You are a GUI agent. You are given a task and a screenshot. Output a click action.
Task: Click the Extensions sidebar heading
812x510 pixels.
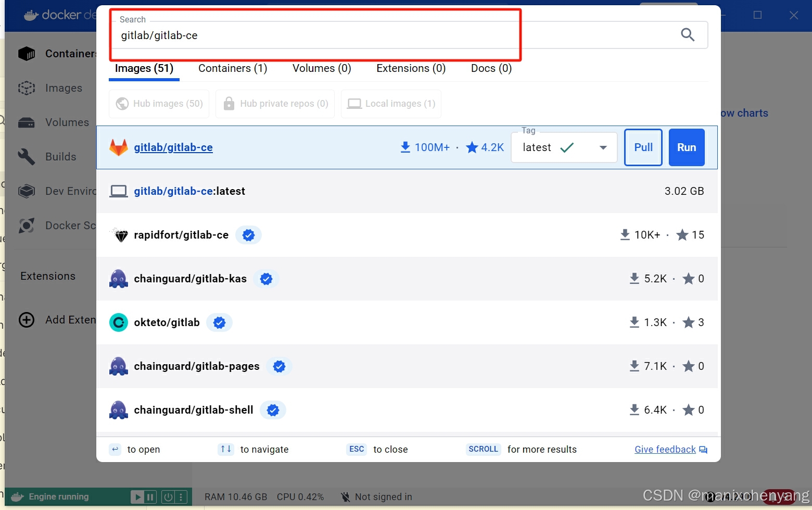point(48,276)
